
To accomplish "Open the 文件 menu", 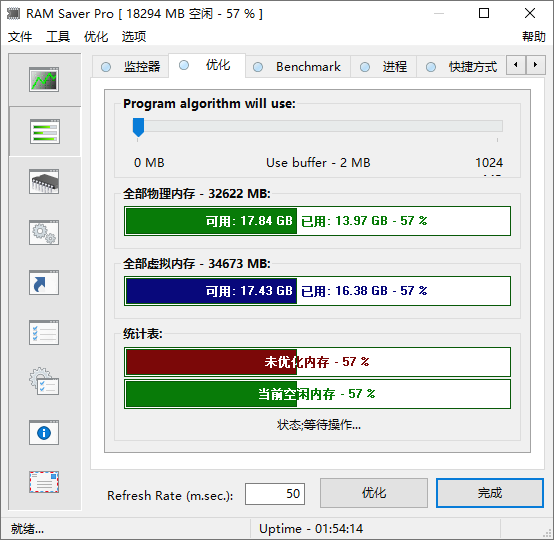I will pyautogui.click(x=20, y=36).
